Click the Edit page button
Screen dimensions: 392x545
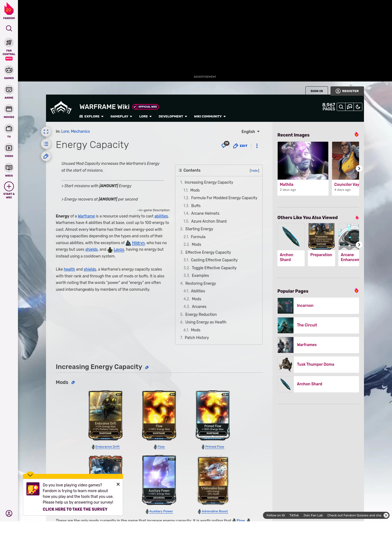point(240,146)
